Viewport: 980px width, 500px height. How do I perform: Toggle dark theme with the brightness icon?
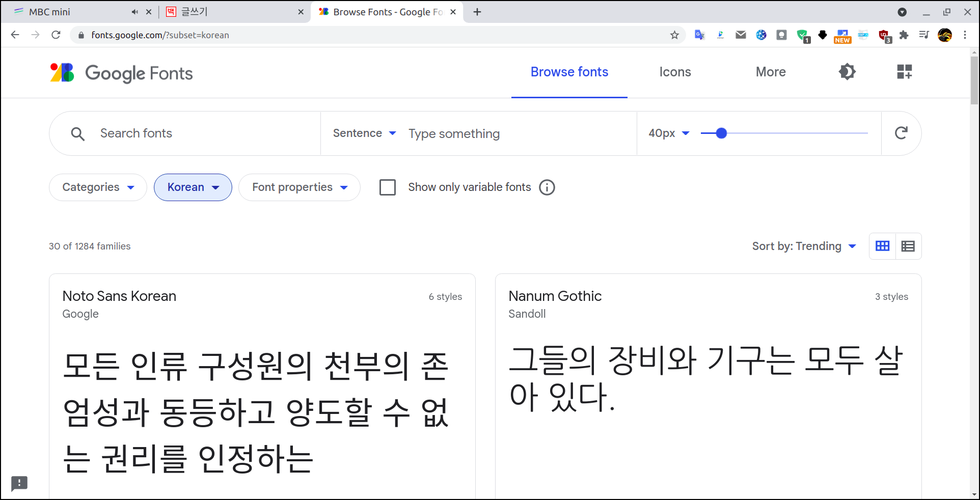[x=847, y=72]
